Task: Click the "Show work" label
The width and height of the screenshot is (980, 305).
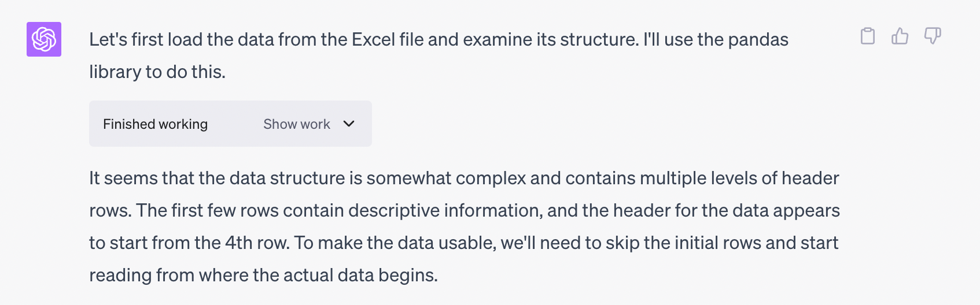Action: tap(296, 124)
